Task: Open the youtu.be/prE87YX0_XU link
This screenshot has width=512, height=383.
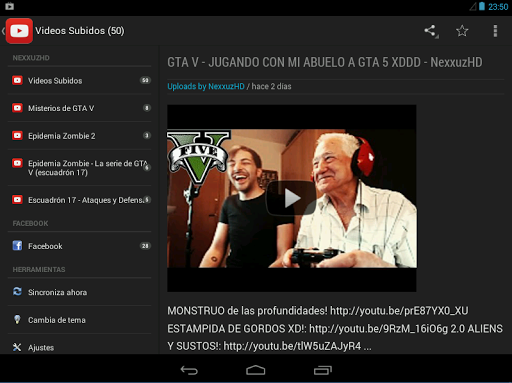Action: pos(399,311)
